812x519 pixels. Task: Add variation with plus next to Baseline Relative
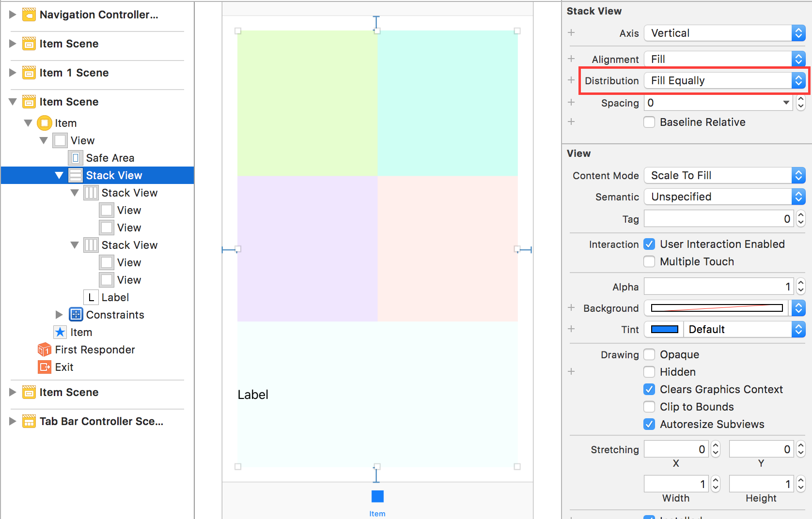pos(571,122)
